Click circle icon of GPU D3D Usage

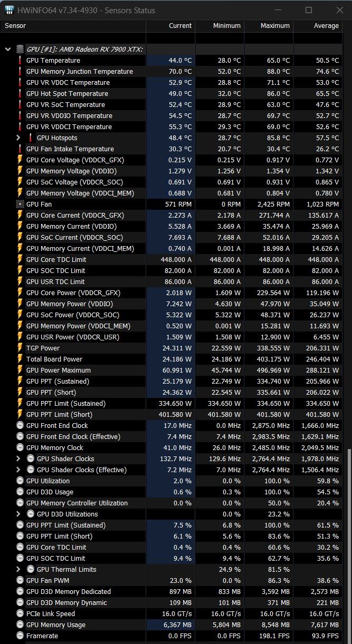point(20,492)
